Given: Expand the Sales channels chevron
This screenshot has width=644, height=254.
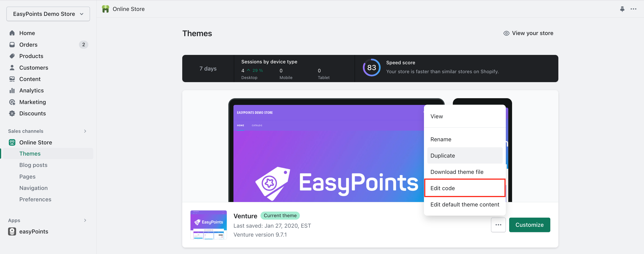Looking at the screenshot, I should (85, 131).
